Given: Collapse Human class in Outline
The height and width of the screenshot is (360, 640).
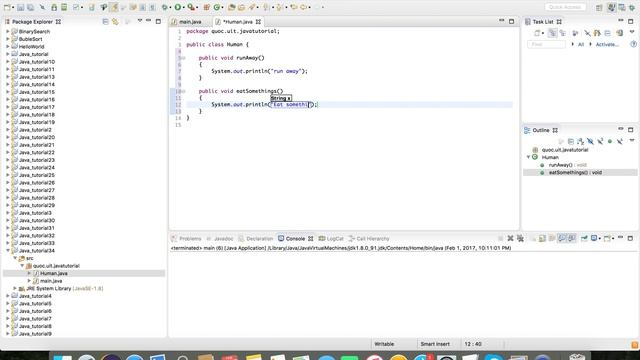Looking at the screenshot, I should pyautogui.click(x=528, y=157).
